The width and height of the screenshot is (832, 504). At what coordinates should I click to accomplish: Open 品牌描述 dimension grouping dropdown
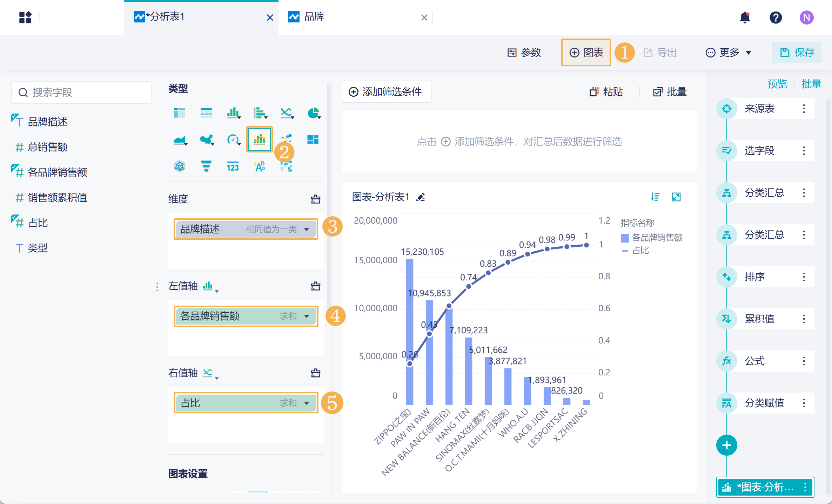click(307, 230)
